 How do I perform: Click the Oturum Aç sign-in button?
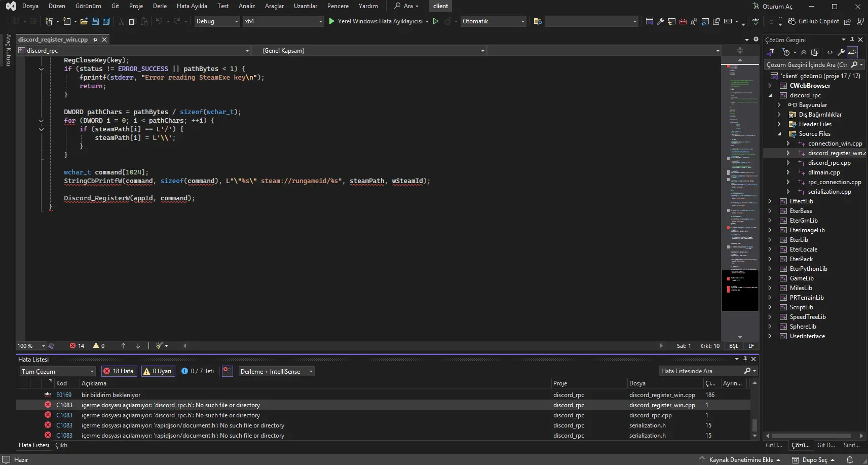pyautogui.click(x=773, y=6)
